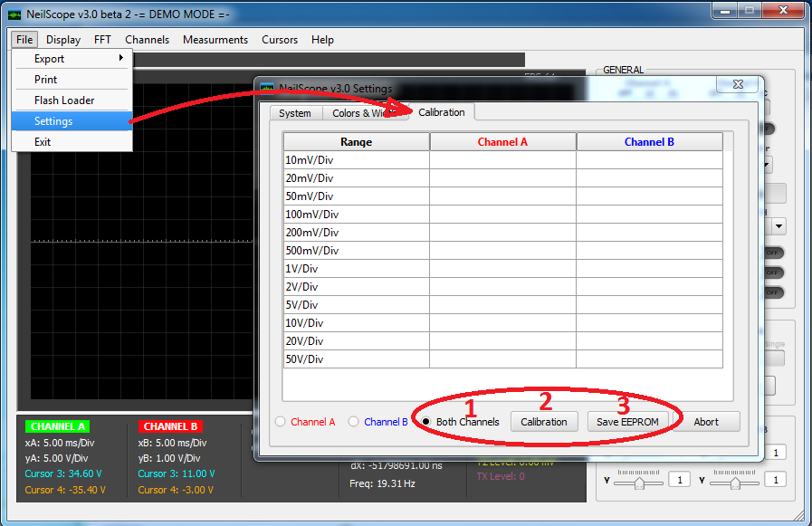Click the green CHANNEL A label
812x526 pixels.
[x=57, y=426]
